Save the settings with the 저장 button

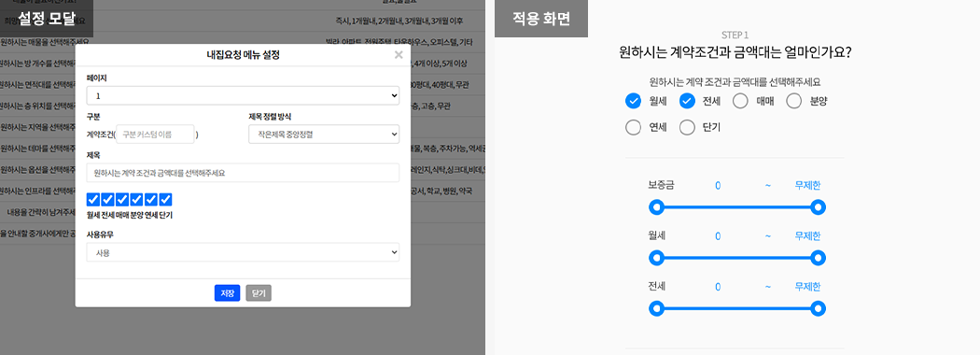click(228, 293)
